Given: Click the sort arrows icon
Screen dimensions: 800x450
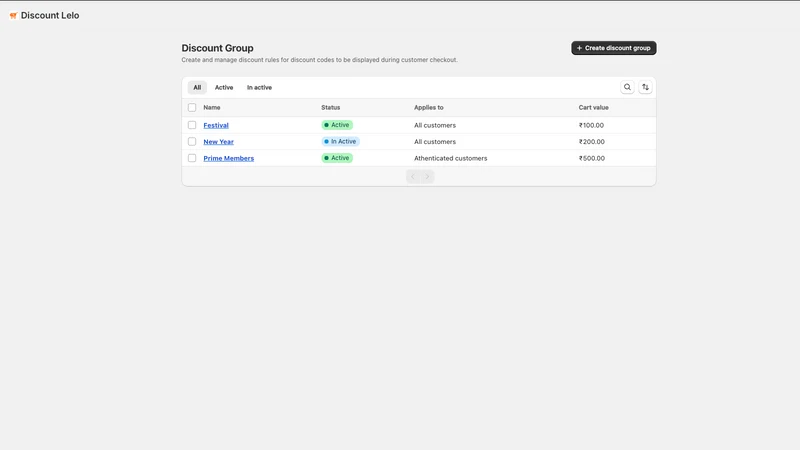Looking at the screenshot, I should [x=645, y=87].
